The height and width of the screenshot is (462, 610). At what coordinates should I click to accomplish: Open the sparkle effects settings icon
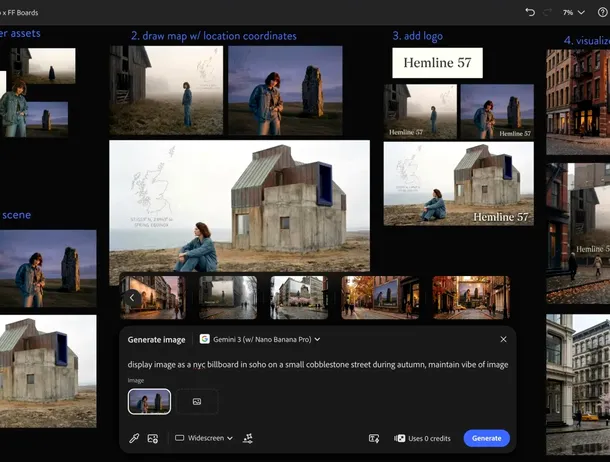pos(248,438)
